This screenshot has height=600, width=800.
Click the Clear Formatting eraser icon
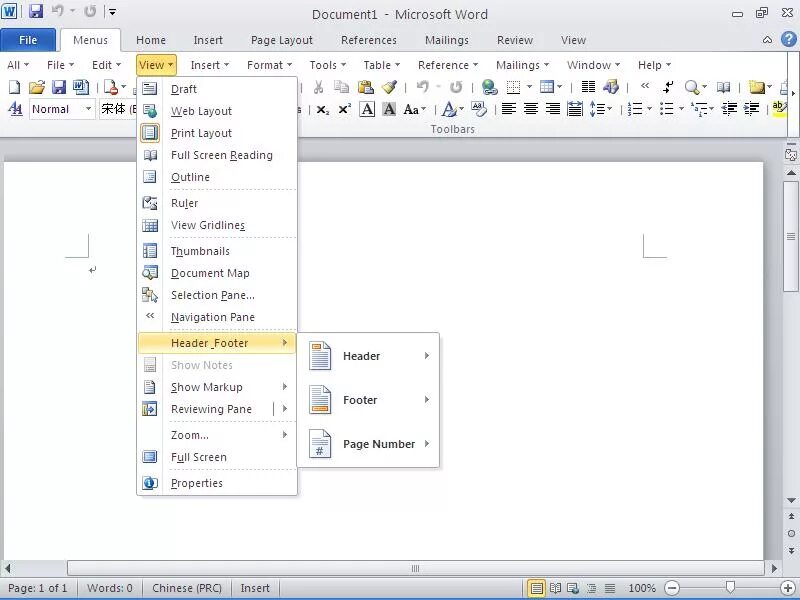click(479, 109)
